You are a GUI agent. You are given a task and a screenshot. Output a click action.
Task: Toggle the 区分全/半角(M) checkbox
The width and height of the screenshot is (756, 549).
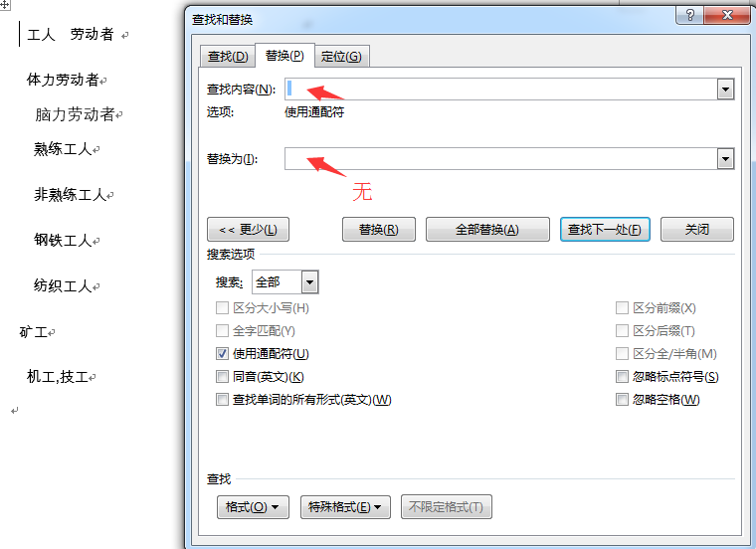(622, 353)
